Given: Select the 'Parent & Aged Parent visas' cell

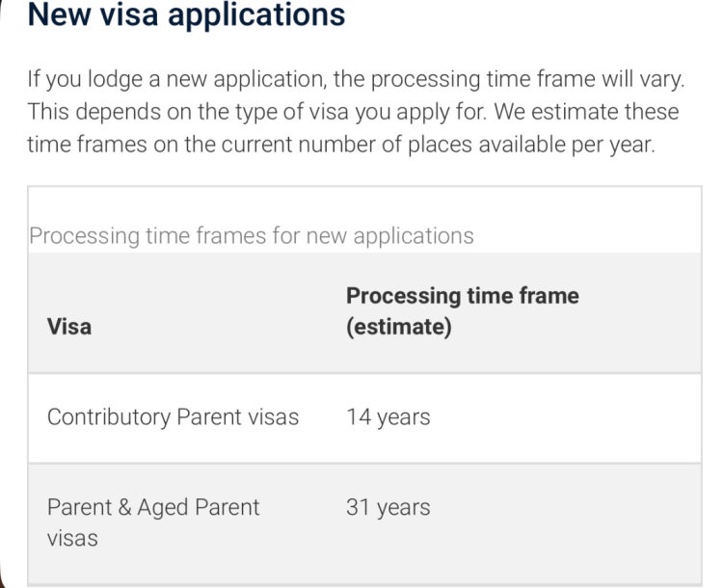Looking at the screenshot, I should point(153,522).
